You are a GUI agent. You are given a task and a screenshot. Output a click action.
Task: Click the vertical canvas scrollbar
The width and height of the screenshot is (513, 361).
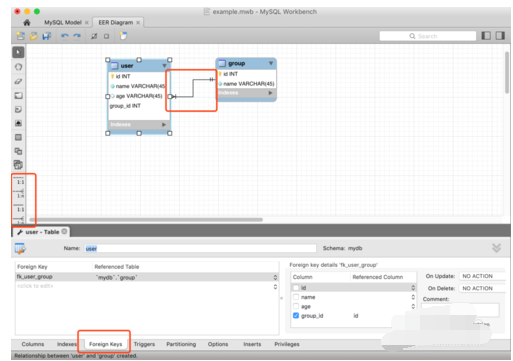(507, 72)
